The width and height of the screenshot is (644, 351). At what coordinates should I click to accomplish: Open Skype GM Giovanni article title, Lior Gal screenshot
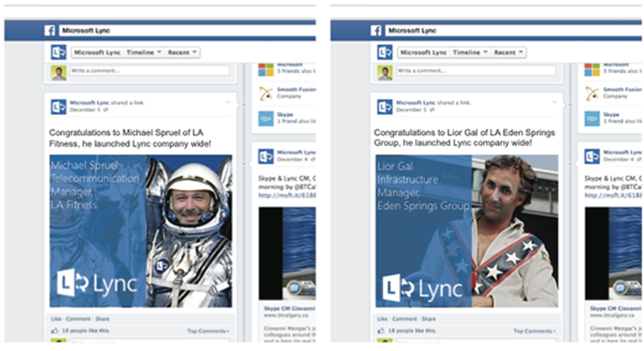coord(615,308)
